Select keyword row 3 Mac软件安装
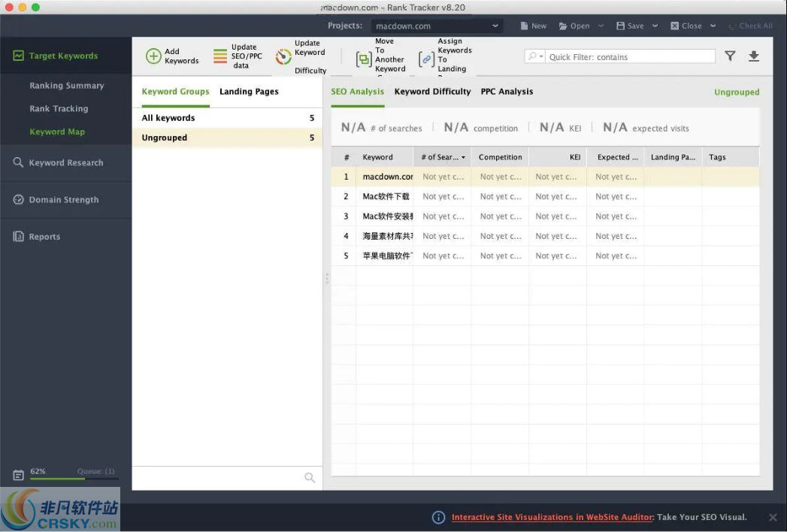787x532 pixels. pyautogui.click(x=545, y=216)
